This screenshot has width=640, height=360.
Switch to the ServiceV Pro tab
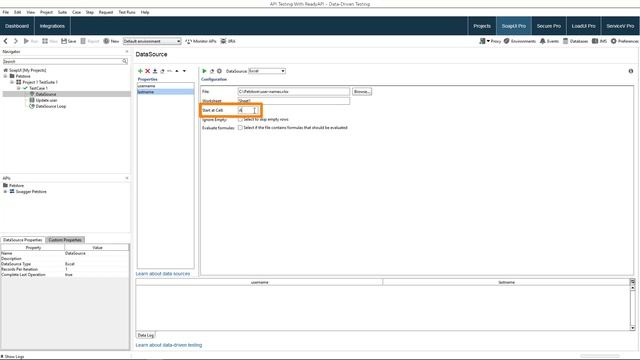click(x=620, y=26)
